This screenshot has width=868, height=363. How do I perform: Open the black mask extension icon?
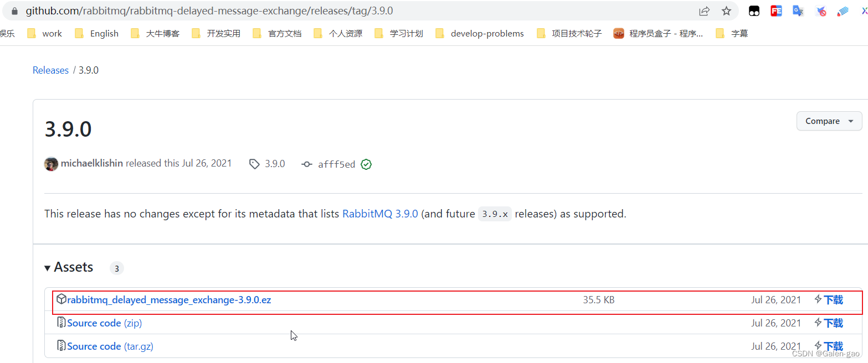pyautogui.click(x=754, y=11)
